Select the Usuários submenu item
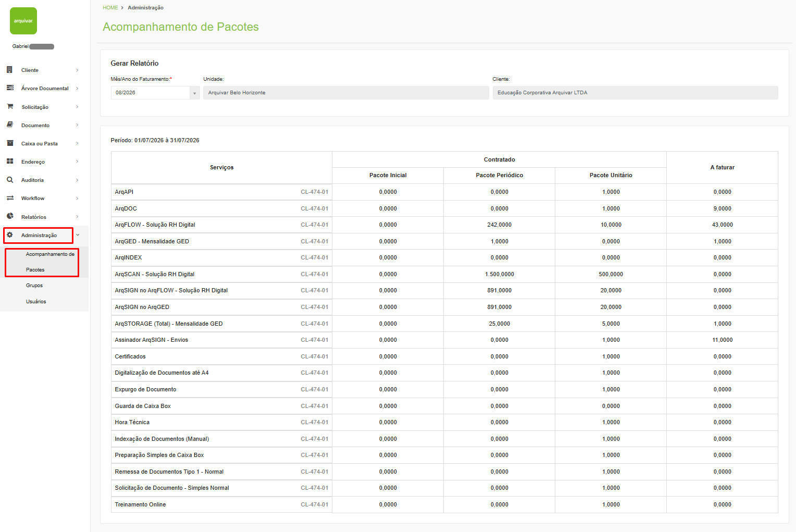 (x=36, y=302)
